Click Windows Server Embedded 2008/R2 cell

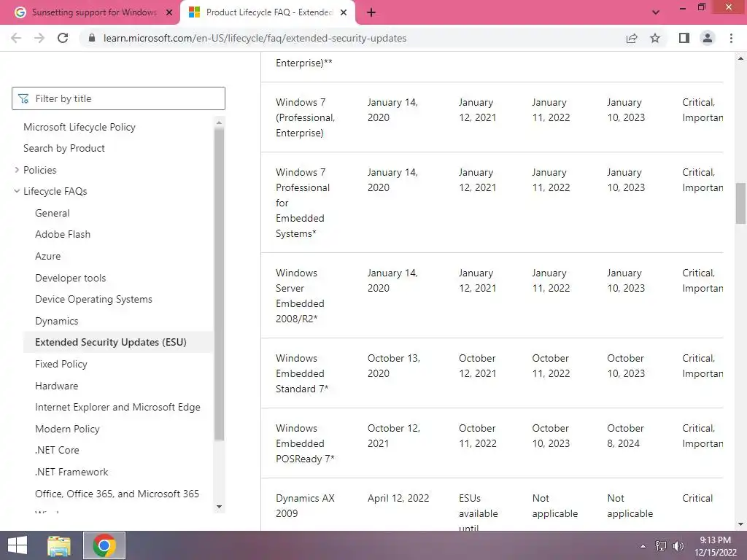(300, 296)
